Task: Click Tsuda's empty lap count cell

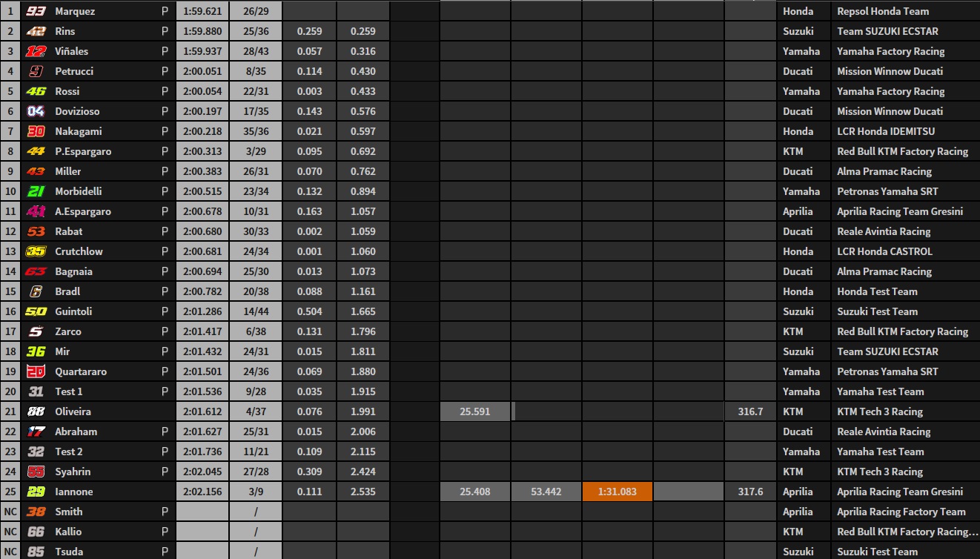Action: [256, 552]
